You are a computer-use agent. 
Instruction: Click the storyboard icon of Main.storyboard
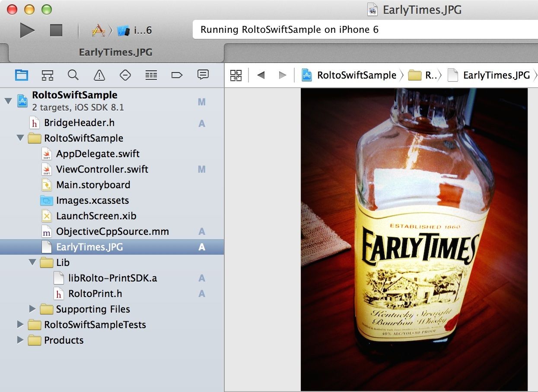pyautogui.click(x=47, y=185)
